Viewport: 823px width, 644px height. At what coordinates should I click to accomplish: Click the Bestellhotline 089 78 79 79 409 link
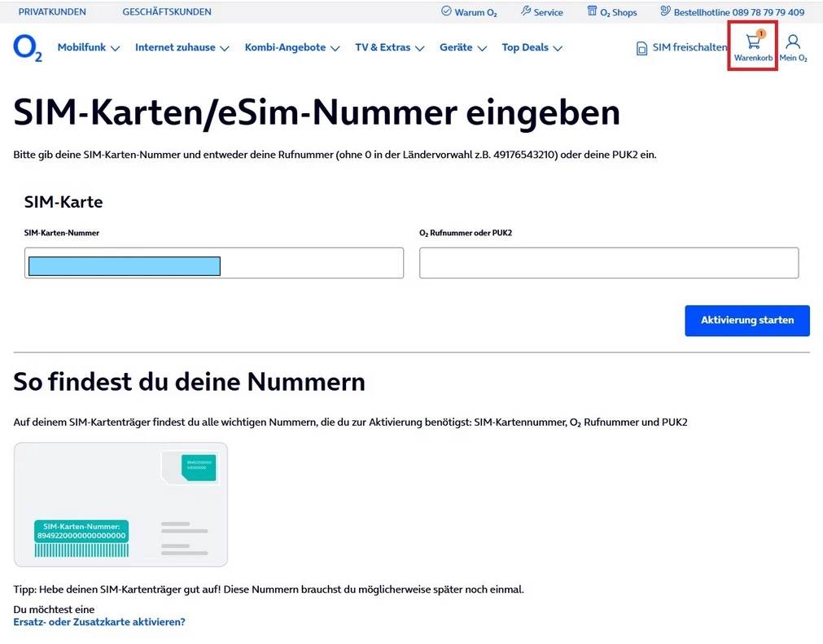(738, 12)
